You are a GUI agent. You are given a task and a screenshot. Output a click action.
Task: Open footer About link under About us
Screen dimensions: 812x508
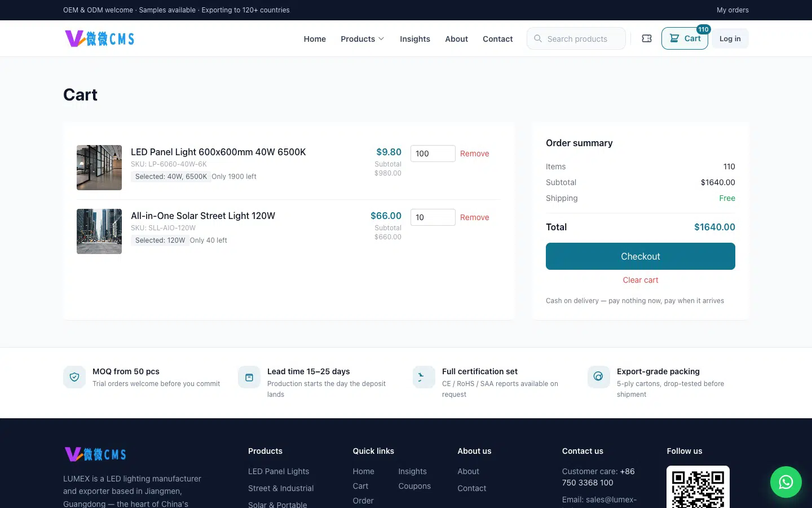(469, 471)
